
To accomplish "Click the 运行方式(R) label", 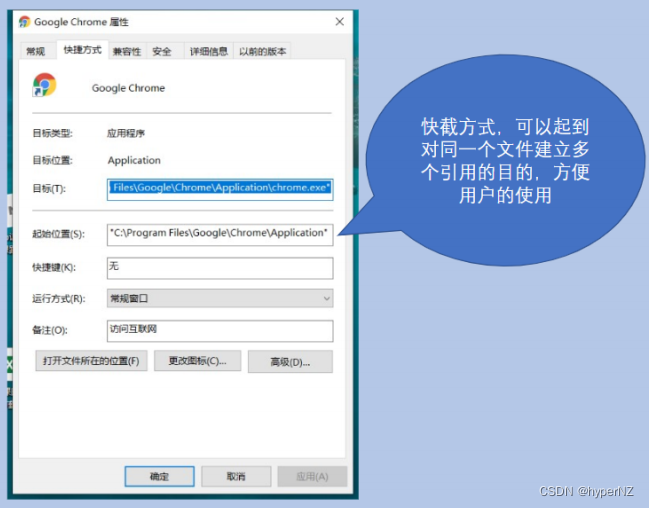I will tap(59, 299).
